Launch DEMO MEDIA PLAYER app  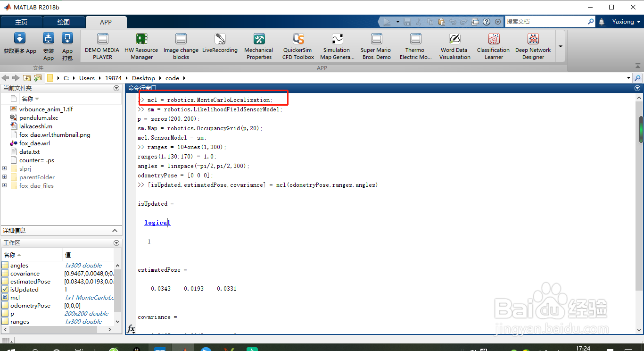pos(102,46)
